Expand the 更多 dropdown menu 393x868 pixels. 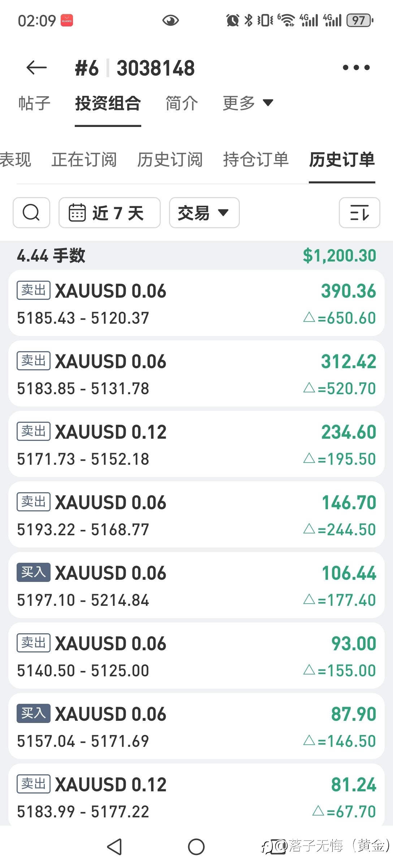point(247,103)
